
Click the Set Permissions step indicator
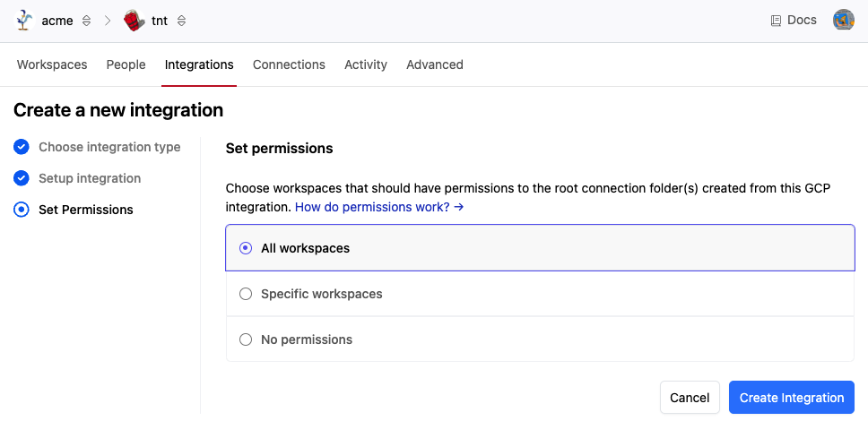pyautogui.click(x=22, y=210)
